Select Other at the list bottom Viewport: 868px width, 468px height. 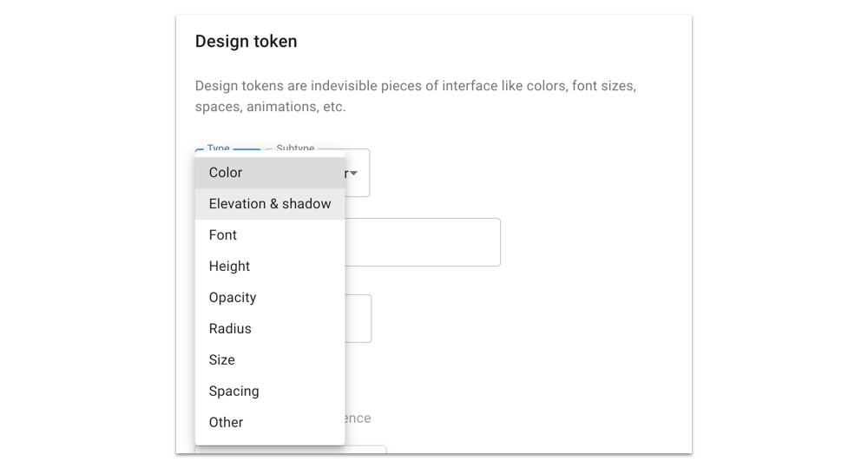(226, 423)
